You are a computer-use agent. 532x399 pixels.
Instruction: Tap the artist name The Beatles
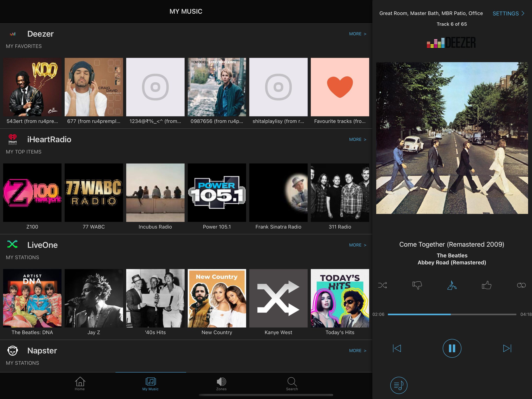[x=452, y=256]
